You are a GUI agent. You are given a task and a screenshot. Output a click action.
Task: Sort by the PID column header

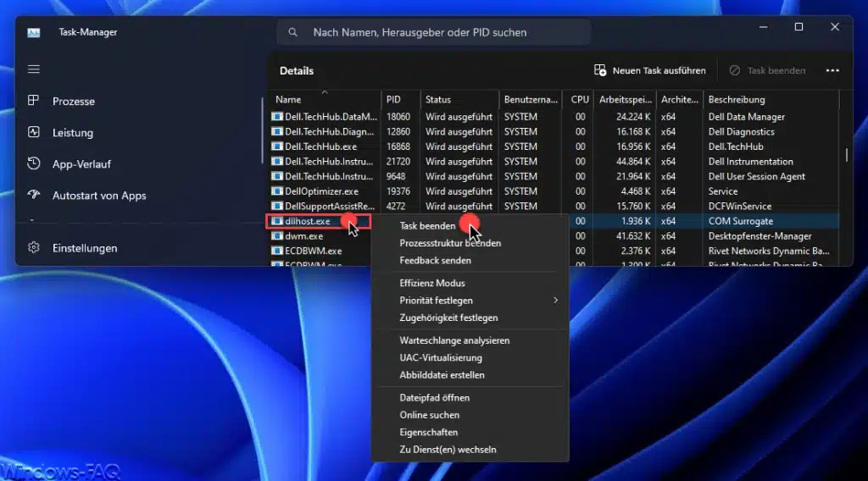pyautogui.click(x=401, y=100)
